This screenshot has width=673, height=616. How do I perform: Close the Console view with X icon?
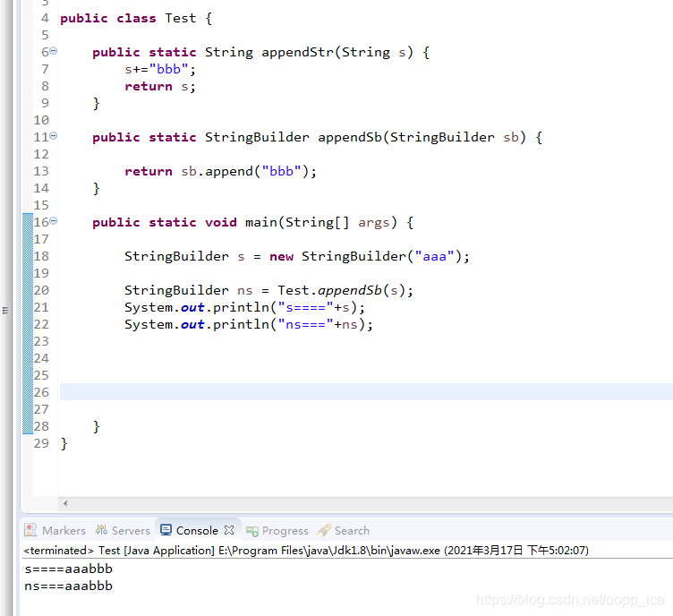229,530
